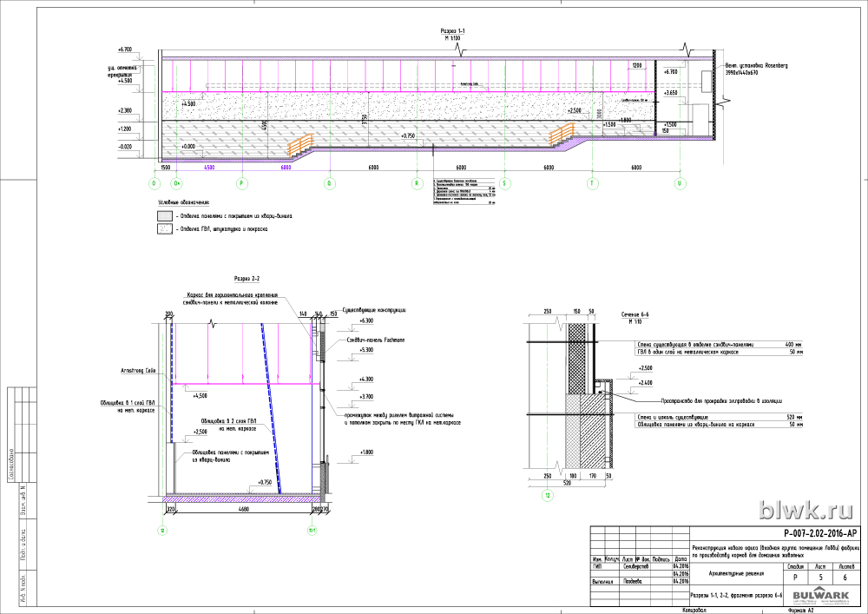This screenshot has height=614, width=868.
Task: Click the sheet title 'Разрезы 1-1, 2-2, фрагмент разреза 6-6'
Action: 736,595
